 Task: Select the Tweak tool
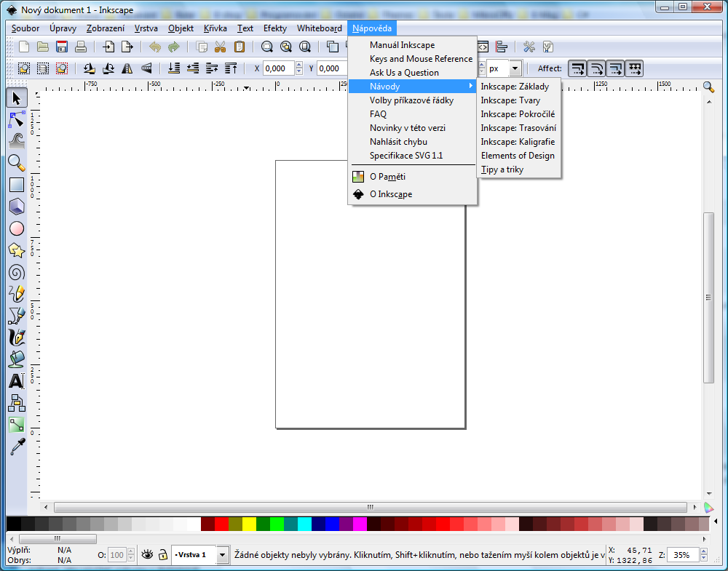[17, 141]
